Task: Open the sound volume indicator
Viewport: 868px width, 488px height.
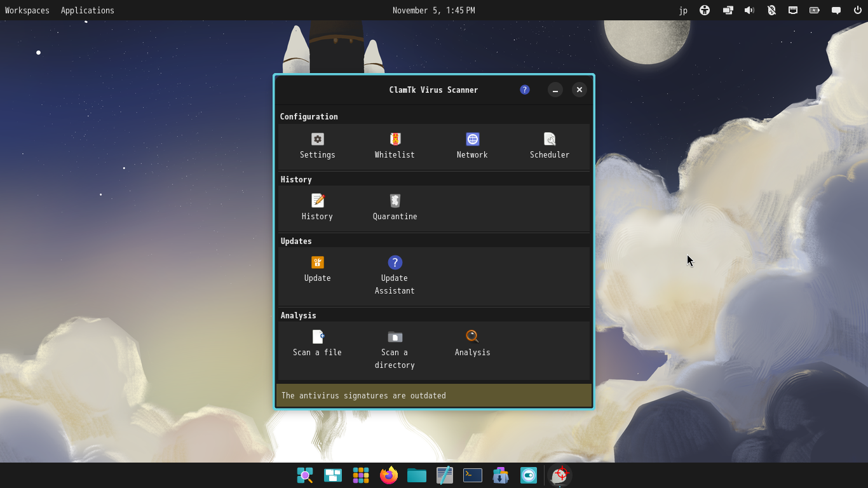Action: [749, 10]
